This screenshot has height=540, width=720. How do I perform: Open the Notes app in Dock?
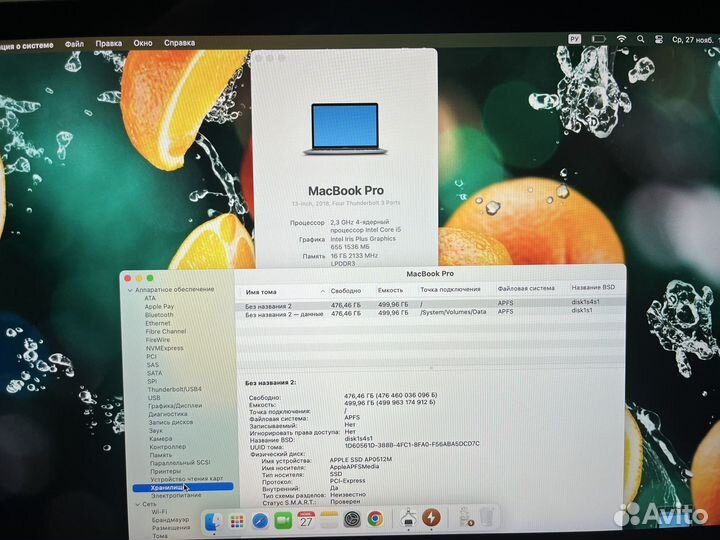click(329, 520)
